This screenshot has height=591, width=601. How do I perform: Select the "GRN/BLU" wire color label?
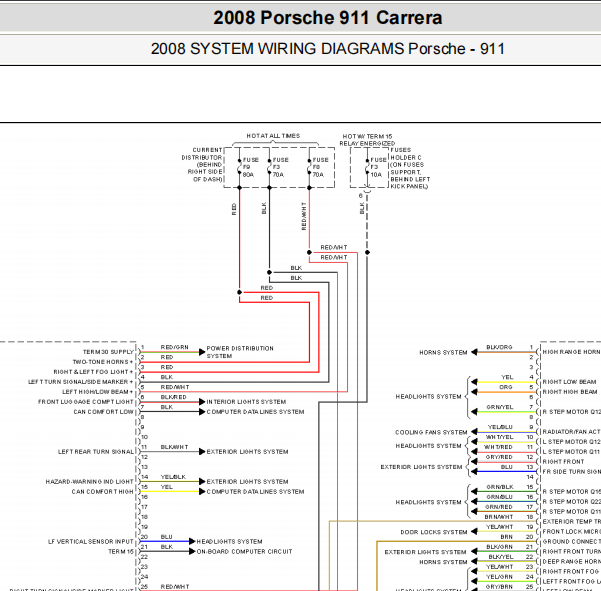click(x=499, y=497)
